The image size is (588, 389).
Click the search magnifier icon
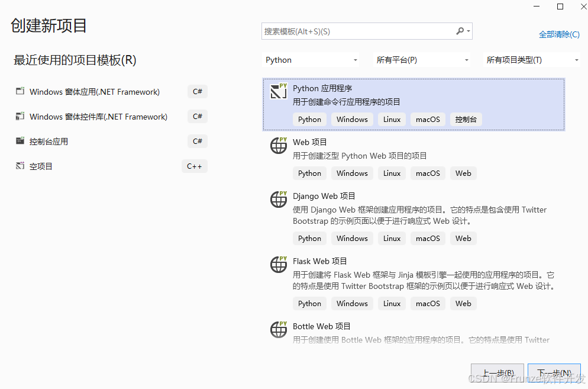[460, 31]
